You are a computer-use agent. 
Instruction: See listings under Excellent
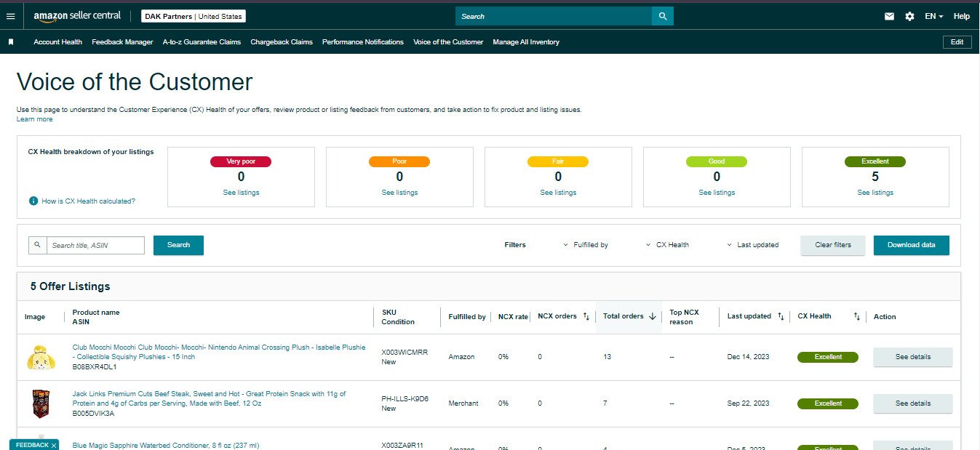(875, 193)
